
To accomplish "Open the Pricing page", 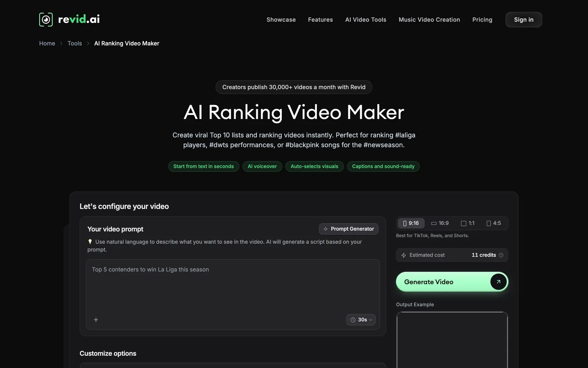I will tap(482, 20).
